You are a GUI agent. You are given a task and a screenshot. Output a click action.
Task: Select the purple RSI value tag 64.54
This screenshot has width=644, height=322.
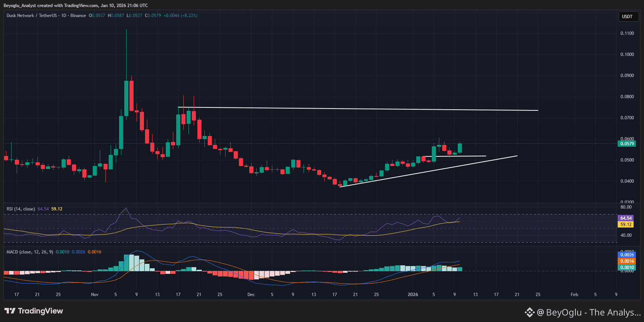tap(626, 218)
